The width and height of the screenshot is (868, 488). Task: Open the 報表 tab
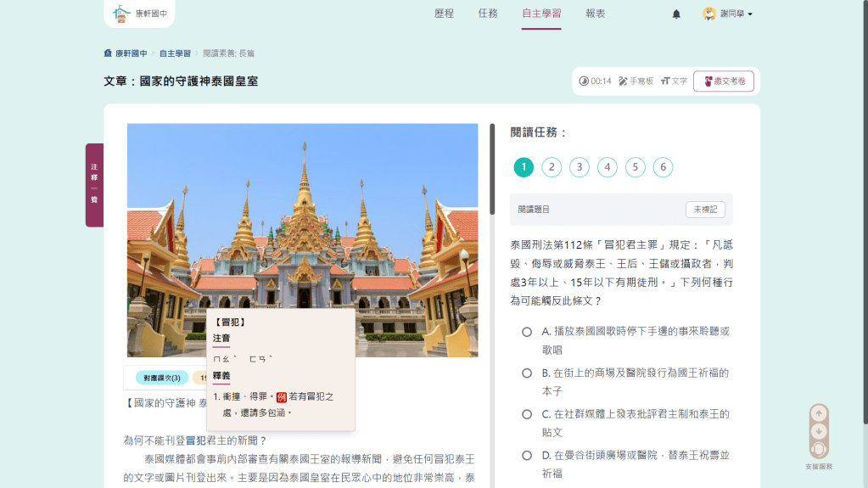pos(596,14)
